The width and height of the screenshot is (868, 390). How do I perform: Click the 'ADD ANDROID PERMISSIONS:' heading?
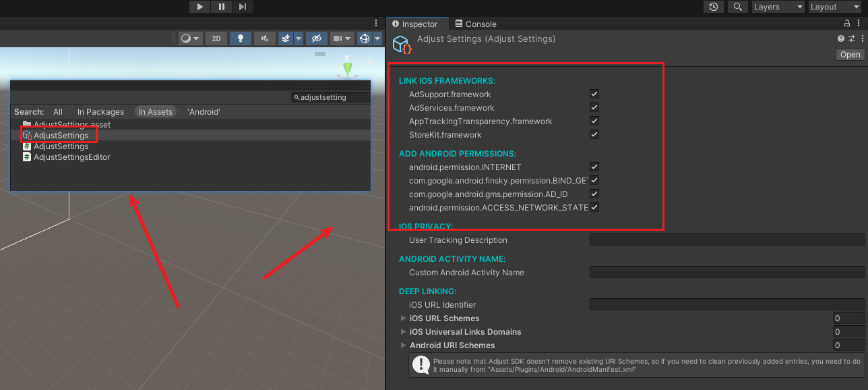(458, 154)
